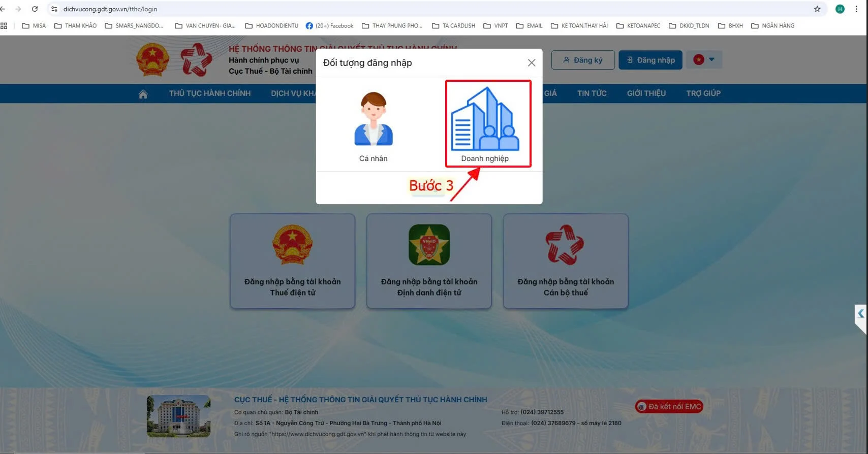Open the DKKD_TLDN bookmark folder
The width and height of the screenshot is (868, 454).
pos(689,25)
